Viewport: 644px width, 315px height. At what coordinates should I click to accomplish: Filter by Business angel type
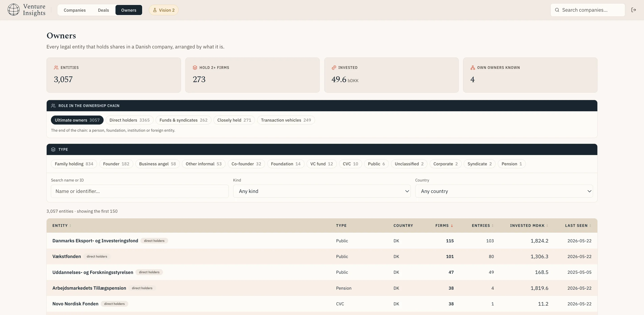click(157, 164)
